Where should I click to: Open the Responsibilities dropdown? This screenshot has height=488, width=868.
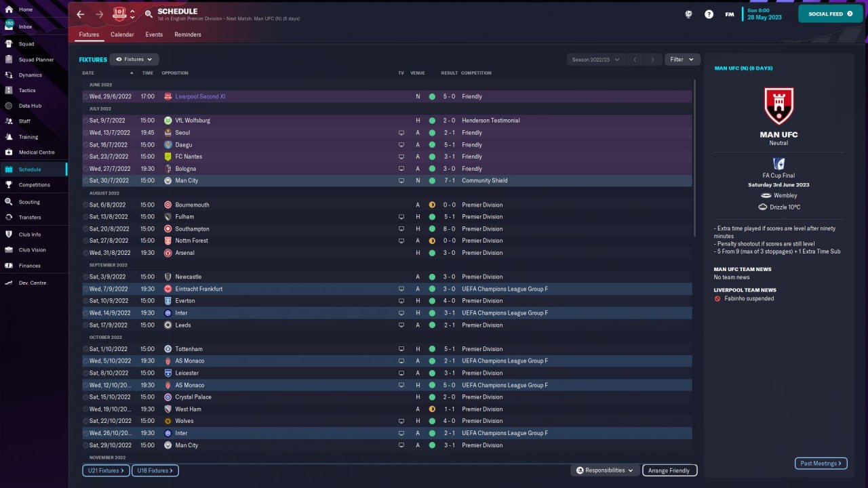[x=605, y=470]
